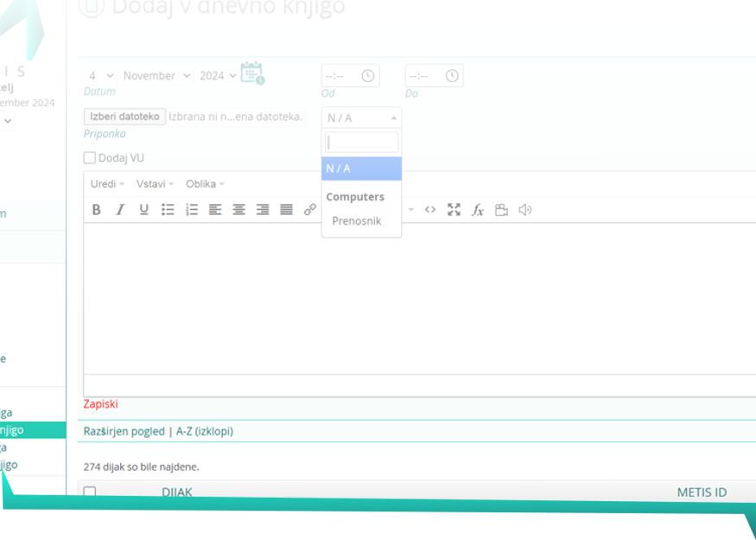Click the justify text alignment icon
Image resolution: width=756 pixels, height=540 pixels.
[x=286, y=210]
